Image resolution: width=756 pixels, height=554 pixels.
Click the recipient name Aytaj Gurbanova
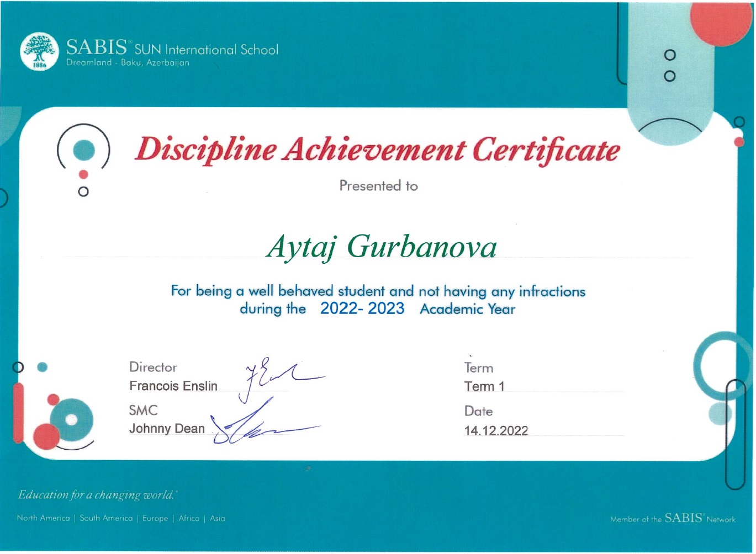click(382, 246)
